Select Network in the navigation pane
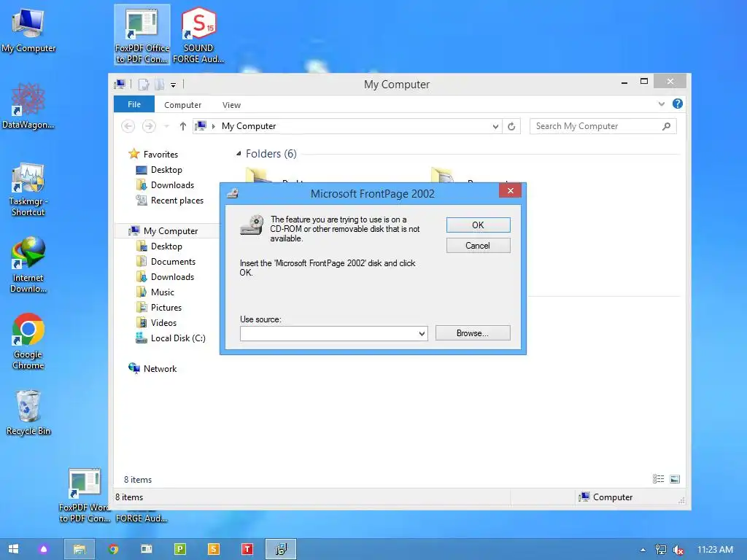Image resolution: width=747 pixels, height=560 pixels. pyautogui.click(x=160, y=368)
